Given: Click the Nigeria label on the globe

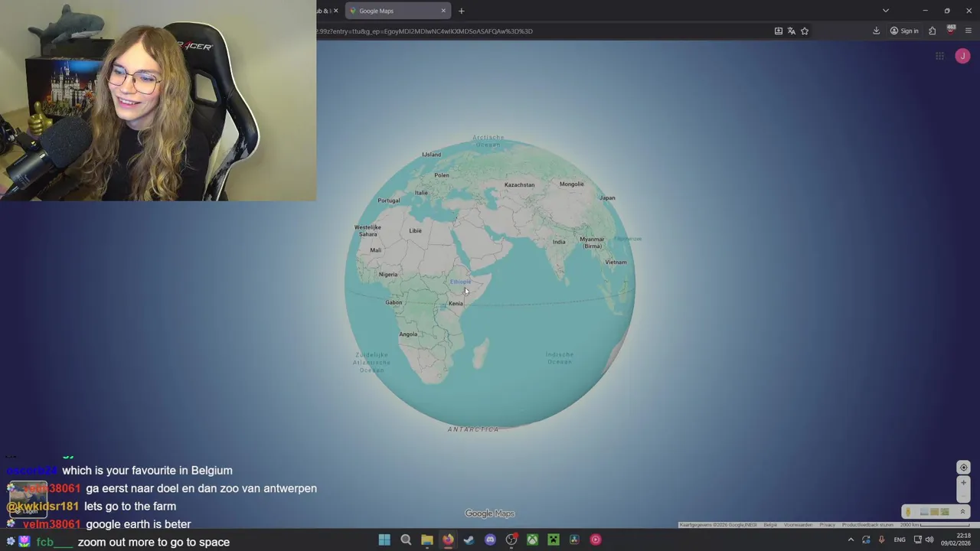Looking at the screenshot, I should (x=388, y=274).
